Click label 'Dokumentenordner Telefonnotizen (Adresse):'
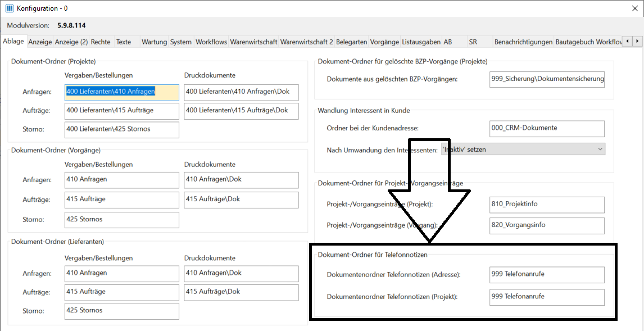644x331 pixels. [393, 275]
